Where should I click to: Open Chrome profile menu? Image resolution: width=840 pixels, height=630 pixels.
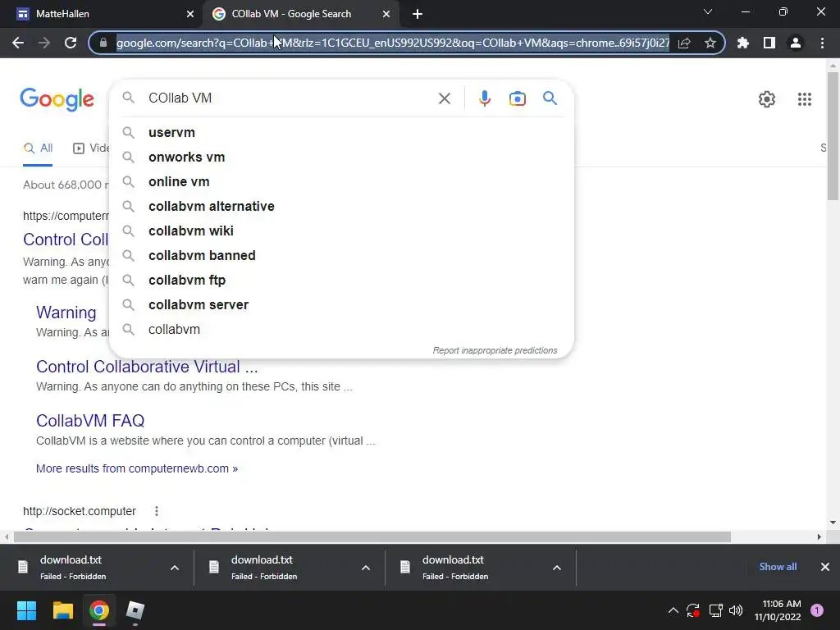[796, 43]
